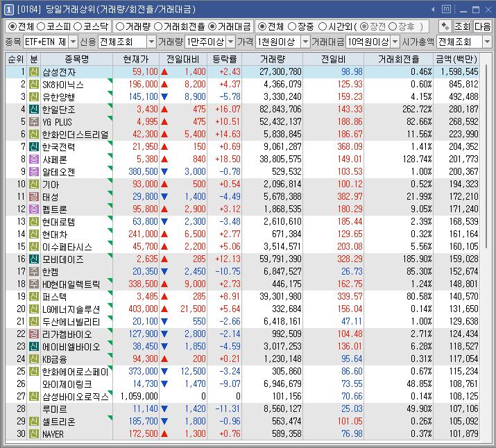The image size is (496, 448).
Task: Click 주 badge icon next to VG PLUS
Action: [34, 122]
